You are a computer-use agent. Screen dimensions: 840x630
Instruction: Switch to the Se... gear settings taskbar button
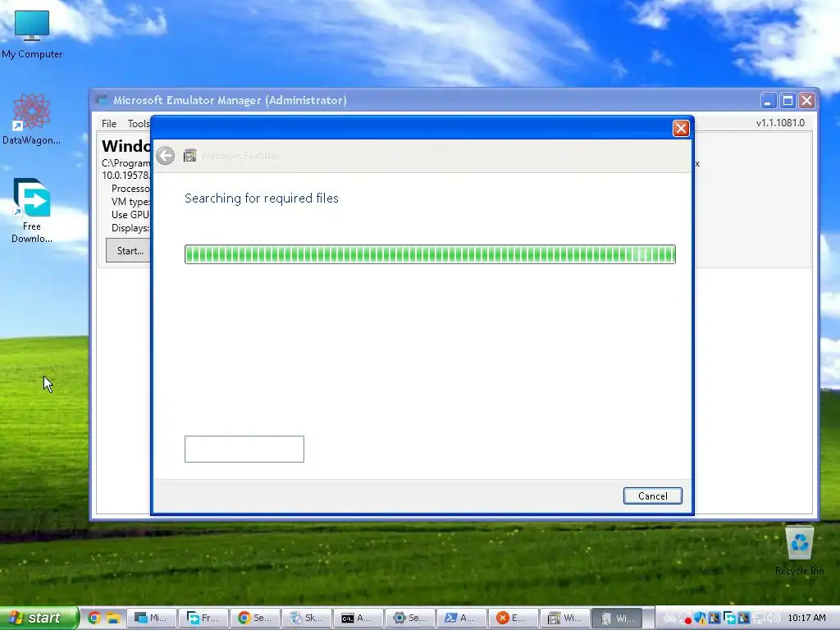(411, 618)
